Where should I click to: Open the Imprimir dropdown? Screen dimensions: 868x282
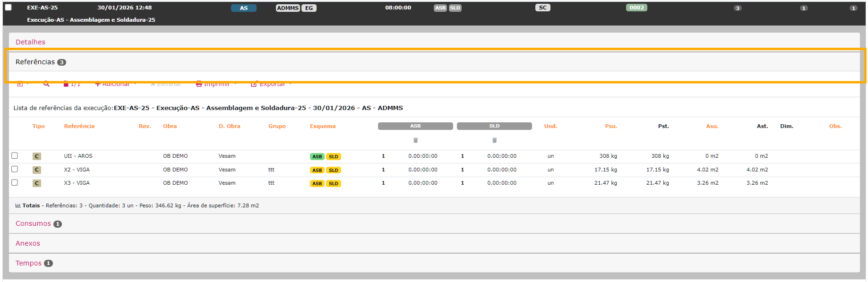pyautogui.click(x=216, y=85)
